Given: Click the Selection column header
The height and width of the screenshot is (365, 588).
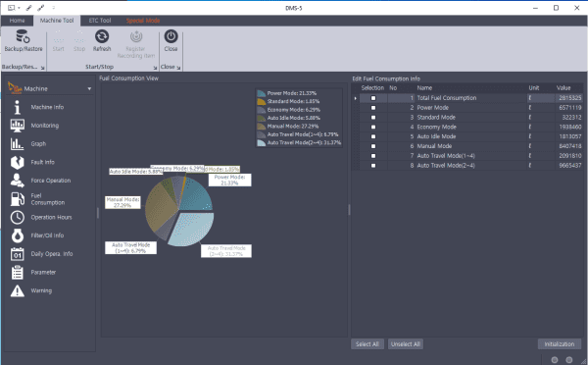Looking at the screenshot, I should click(x=372, y=88).
